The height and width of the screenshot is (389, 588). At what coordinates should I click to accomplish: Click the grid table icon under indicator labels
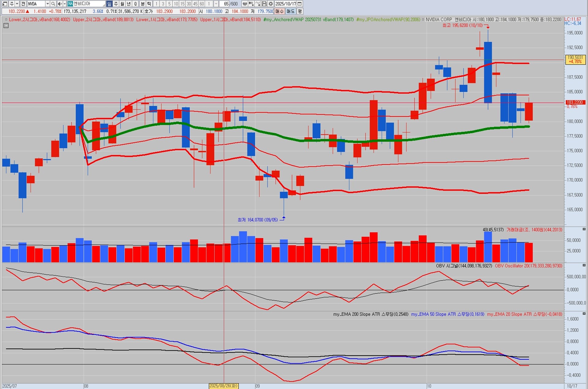point(6,26)
